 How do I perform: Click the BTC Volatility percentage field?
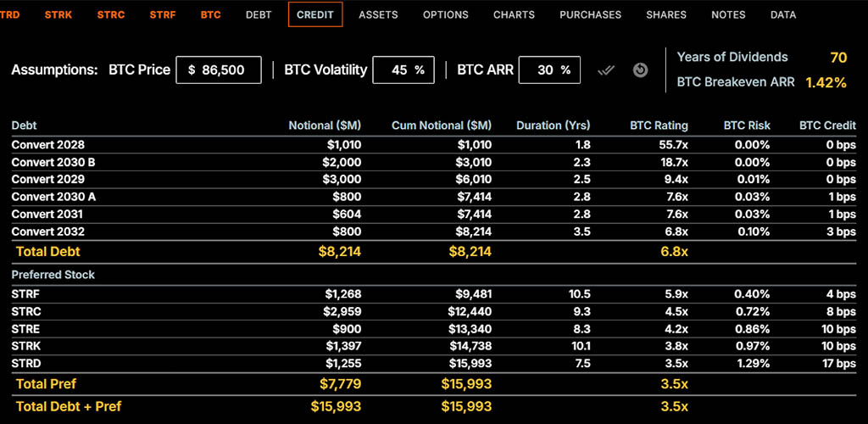tap(403, 70)
